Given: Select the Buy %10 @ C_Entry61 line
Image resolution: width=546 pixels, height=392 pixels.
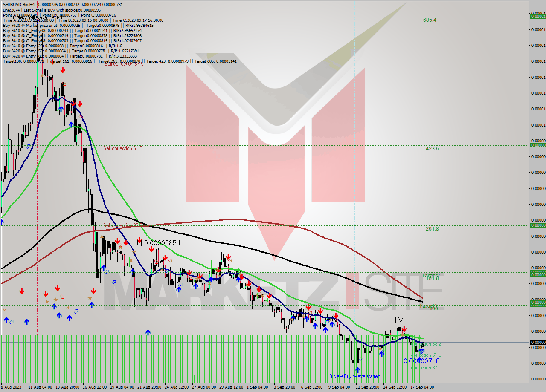Looking at the screenshot, I should click(72, 35).
